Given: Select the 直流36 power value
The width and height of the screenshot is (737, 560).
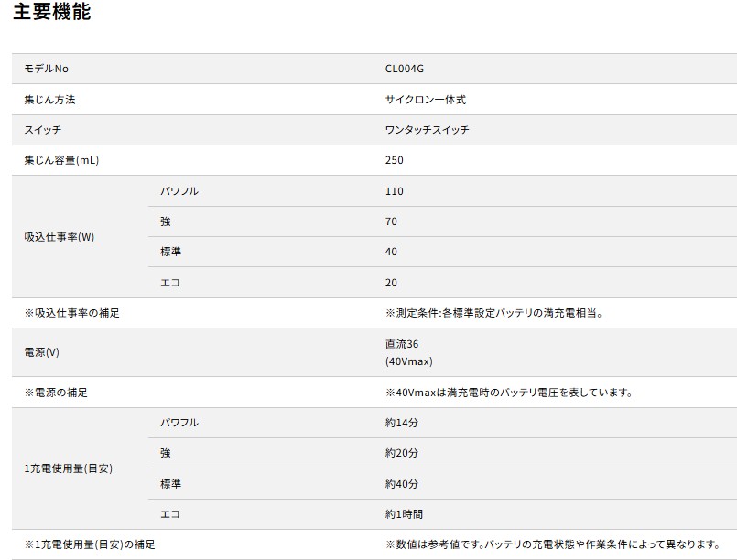Looking at the screenshot, I should point(402,345).
